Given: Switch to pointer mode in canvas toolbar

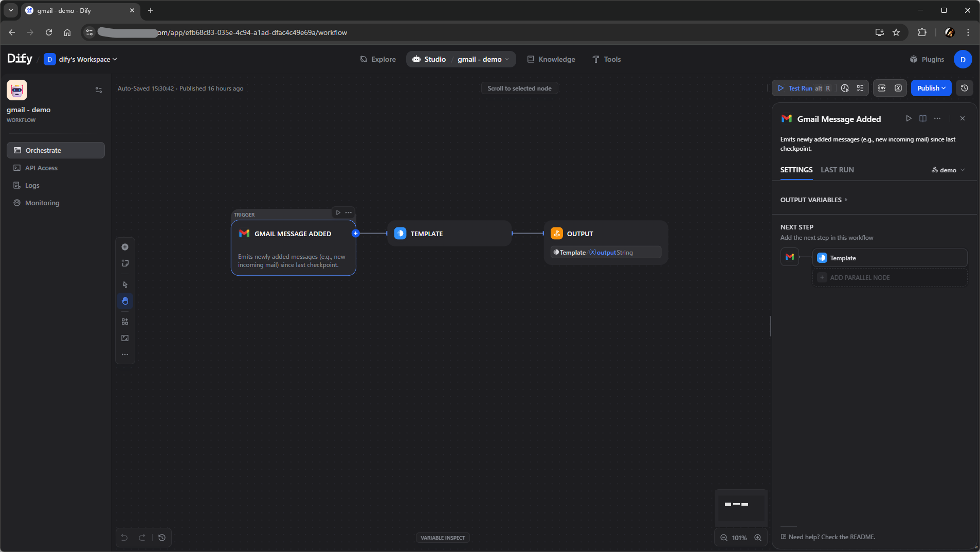Looking at the screenshot, I should click(x=125, y=284).
